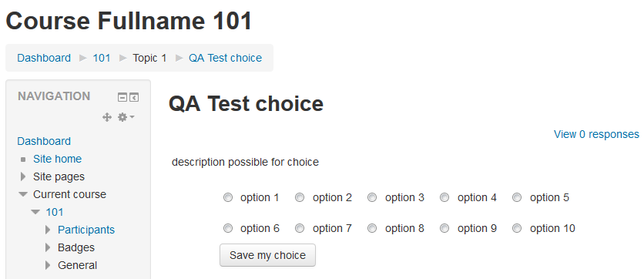
Task: Dock the Navigation block
Action: coord(134,97)
